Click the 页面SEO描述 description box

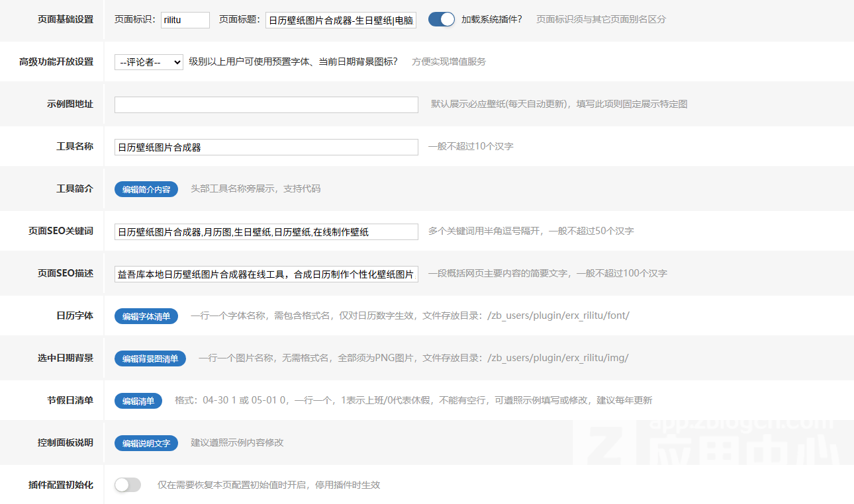click(x=265, y=274)
